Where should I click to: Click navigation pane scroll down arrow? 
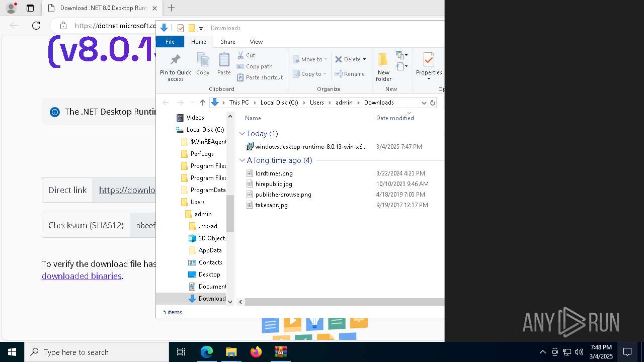coord(230,302)
